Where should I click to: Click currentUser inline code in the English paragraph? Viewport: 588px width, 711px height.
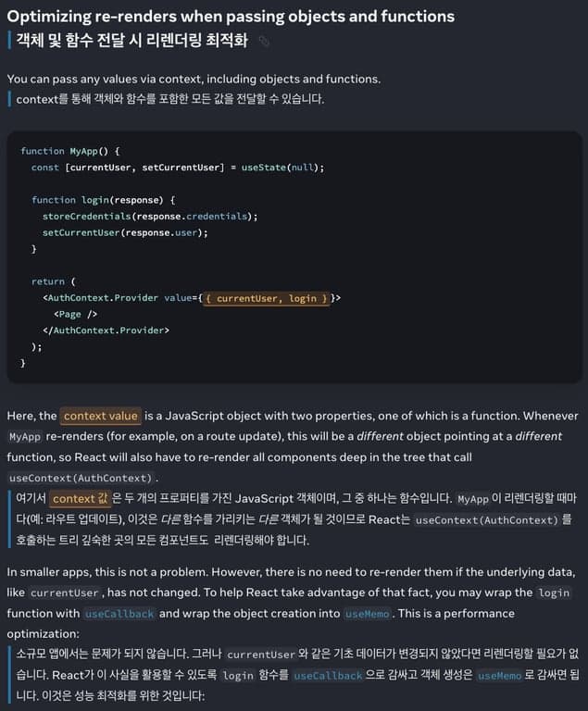tap(65, 592)
